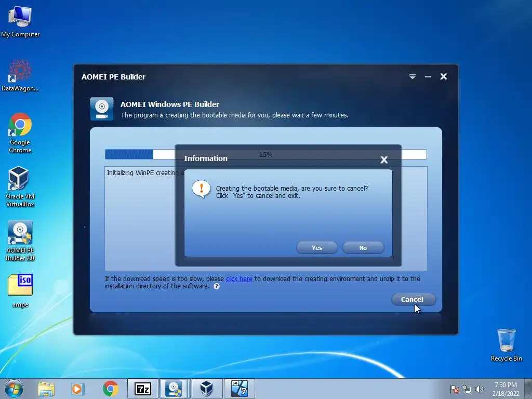Click the 'AOMEI PE Builder' window title
The width and height of the screenshot is (532, 399).
coord(113,77)
